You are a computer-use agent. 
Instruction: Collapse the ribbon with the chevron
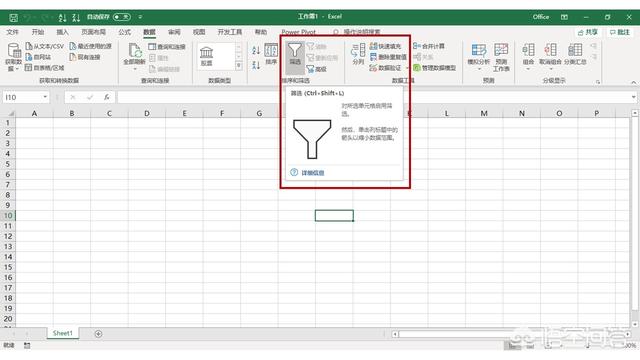pyautogui.click(x=633, y=82)
